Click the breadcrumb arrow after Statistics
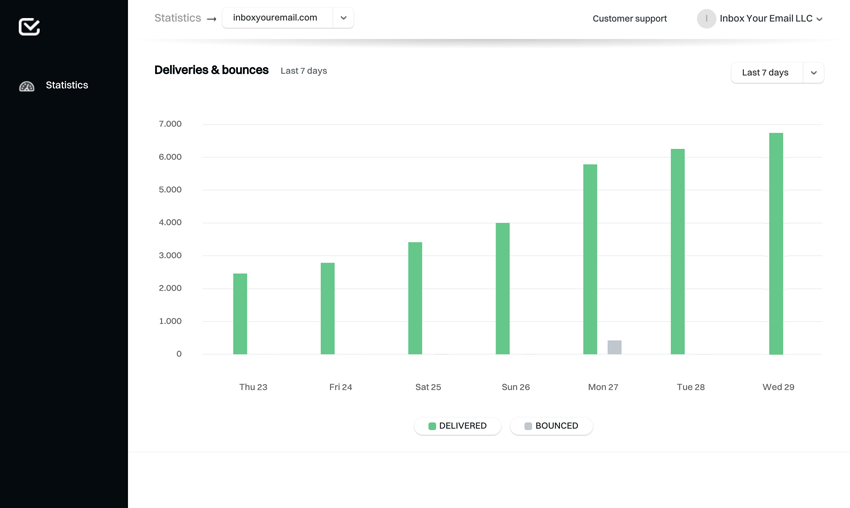The width and height of the screenshot is (850, 508). point(211,19)
